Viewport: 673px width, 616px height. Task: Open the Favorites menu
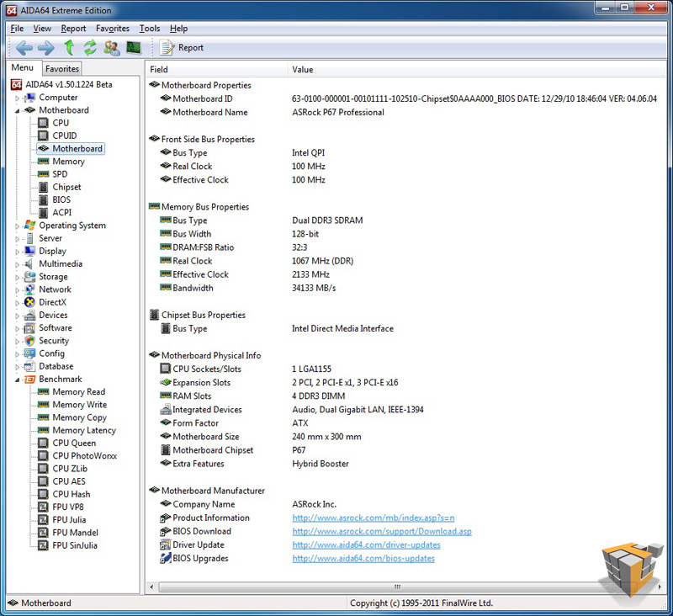pos(113,29)
